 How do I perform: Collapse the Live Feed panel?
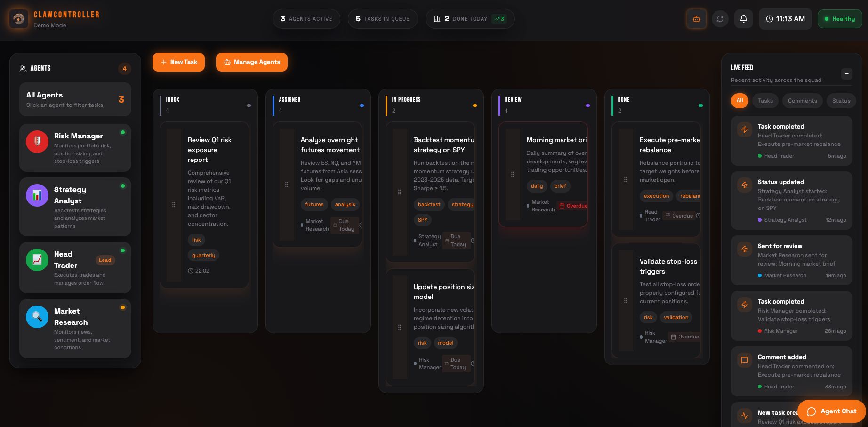pyautogui.click(x=846, y=74)
